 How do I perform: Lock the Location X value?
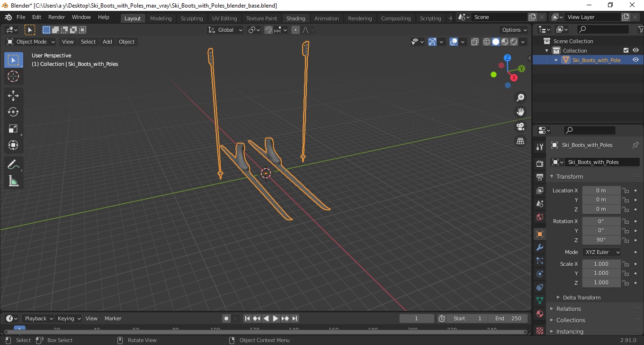click(626, 191)
